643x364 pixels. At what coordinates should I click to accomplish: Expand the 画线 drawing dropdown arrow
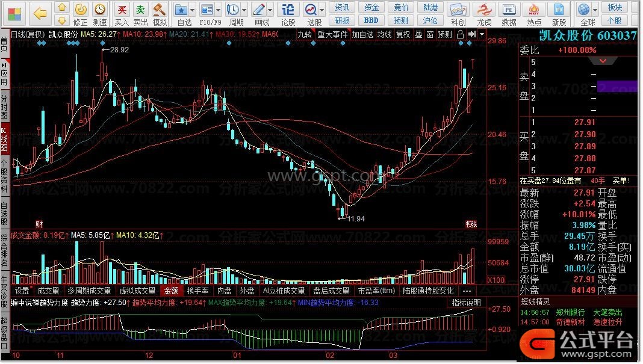pos(270,10)
